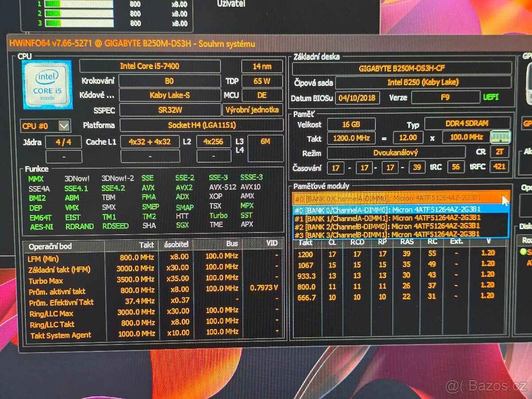This screenshot has width=532, height=399.
Task: Click the 0.7973 V VID value
Action: click(264, 288)
